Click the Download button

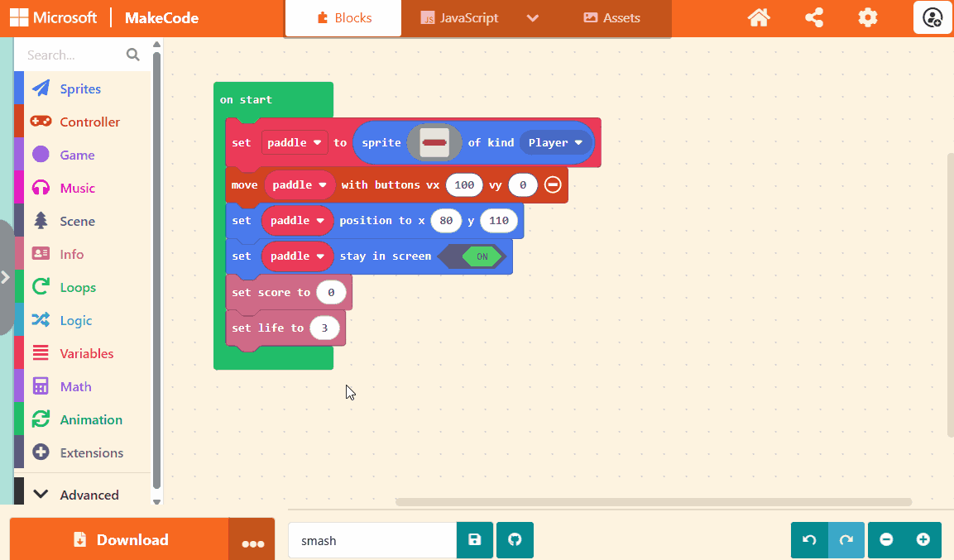pos(119,540)
